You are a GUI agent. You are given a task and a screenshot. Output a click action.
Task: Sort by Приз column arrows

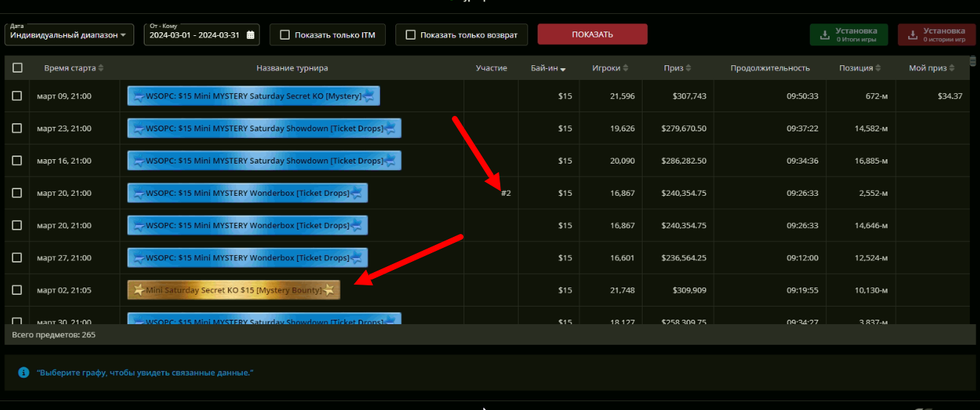(690, 68)
